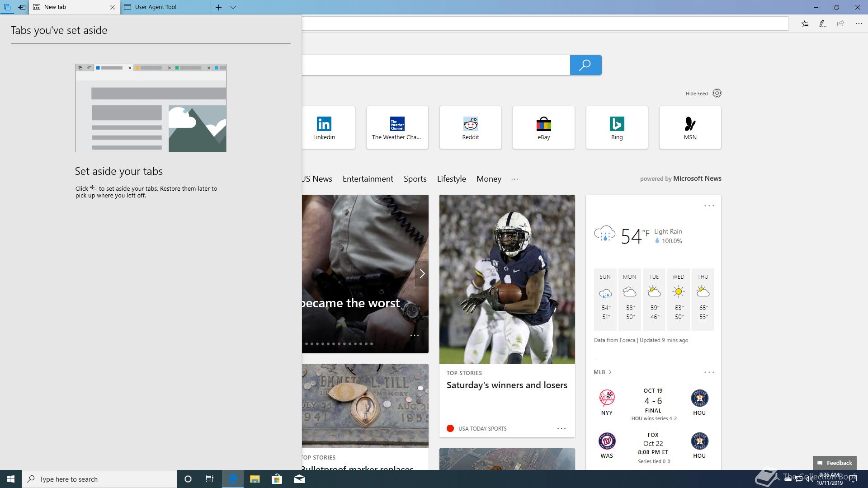Click inside the web search box

(436, 65)
